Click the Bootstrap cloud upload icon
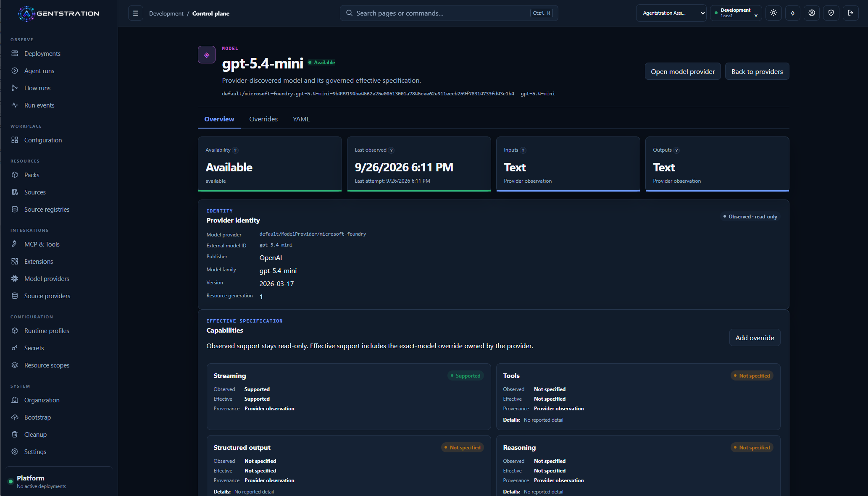This screenshot has width=868, height=496. (15, 417)
